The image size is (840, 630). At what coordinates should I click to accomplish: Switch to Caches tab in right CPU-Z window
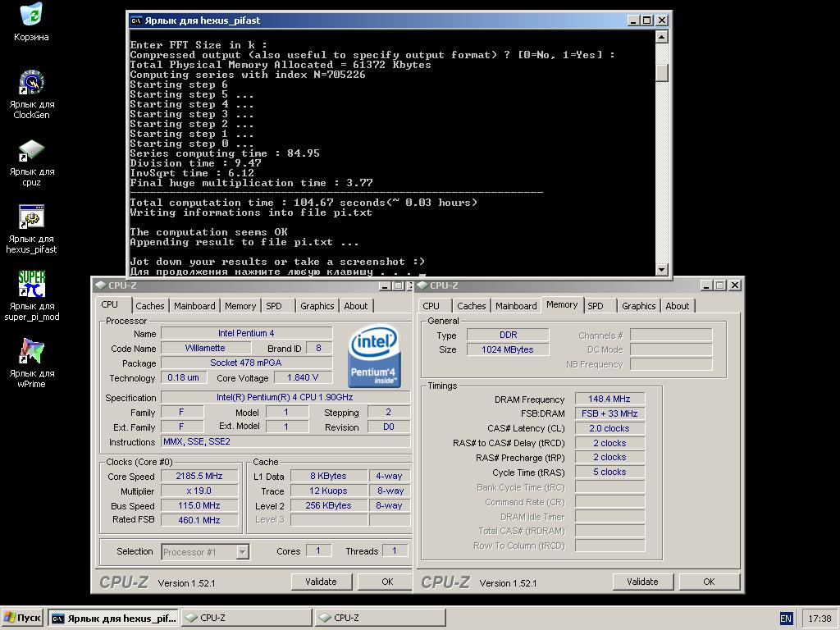pyautogui.click(x=472, y=306)
